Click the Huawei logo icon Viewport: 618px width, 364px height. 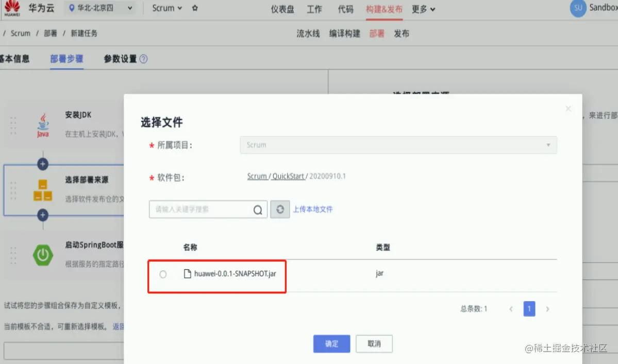[x=12, y=8]
